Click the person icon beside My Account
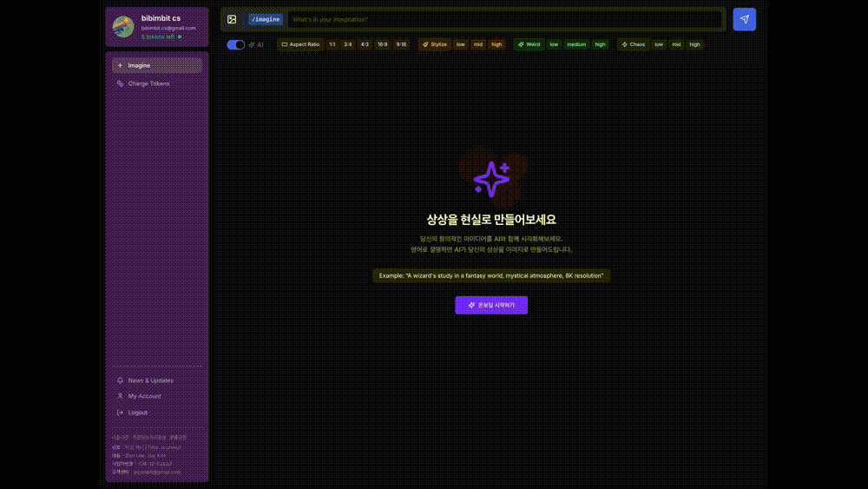This screenshot has width=868, height=489. [x=120, y=396]
